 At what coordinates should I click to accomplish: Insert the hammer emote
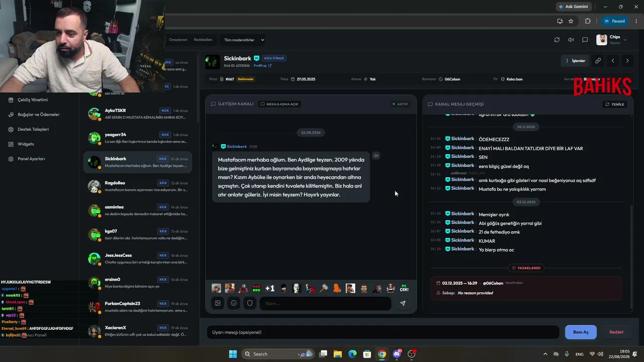(x=324, y=288)
